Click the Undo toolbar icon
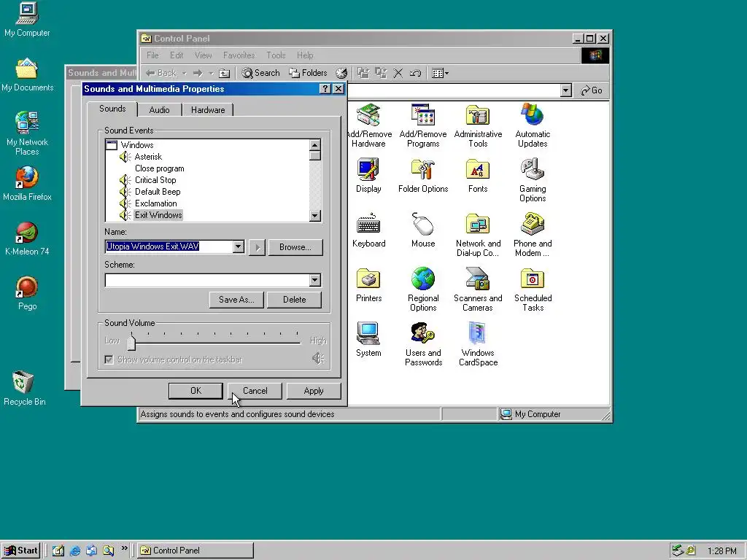The image size is (747, 560). pyautogui.click(x=415, y=73)
